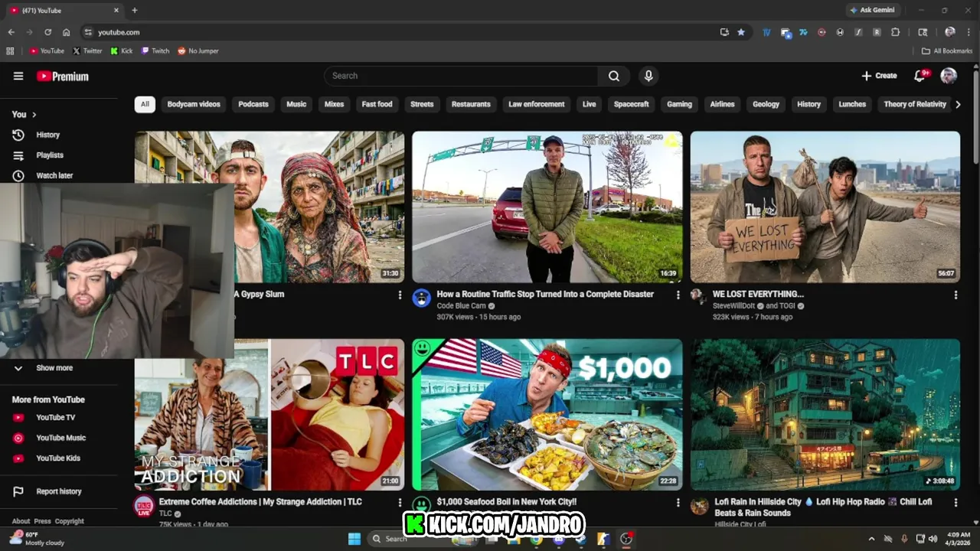
Task: Open the traffic stop video thumbnail
Action: click(547, 207)
